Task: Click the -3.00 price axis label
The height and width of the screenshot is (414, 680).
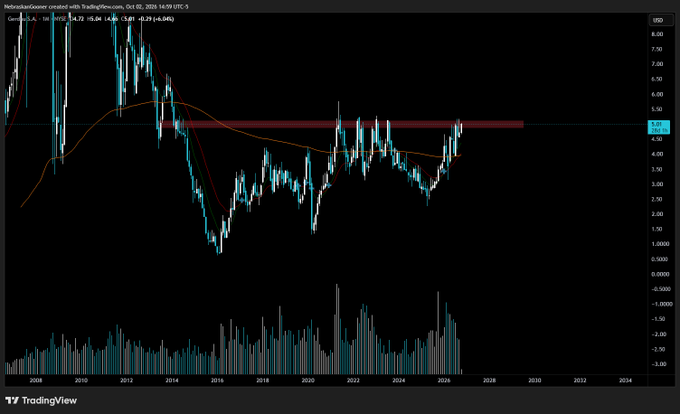Action: tap(657, 364)
